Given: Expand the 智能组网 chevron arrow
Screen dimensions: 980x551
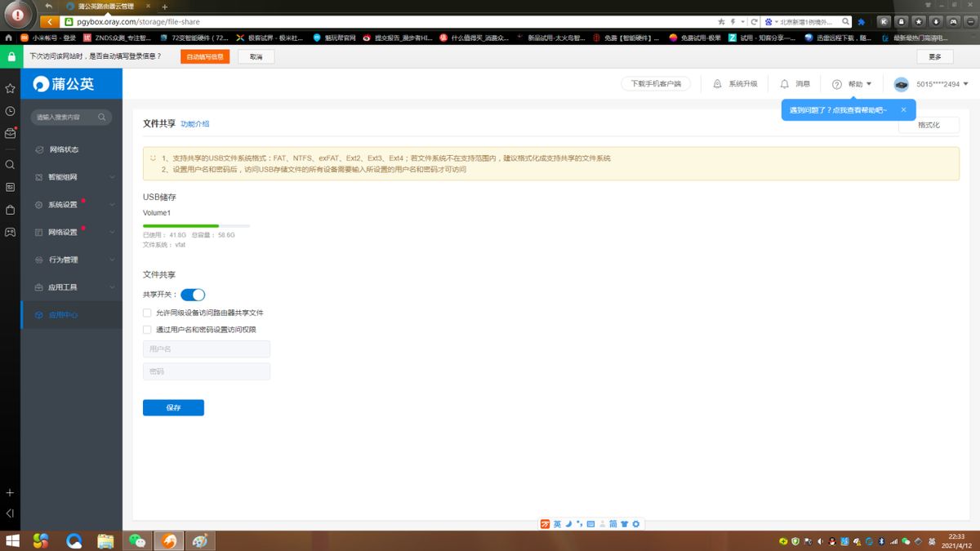Looking at the screenshot, I should [112, 177].
